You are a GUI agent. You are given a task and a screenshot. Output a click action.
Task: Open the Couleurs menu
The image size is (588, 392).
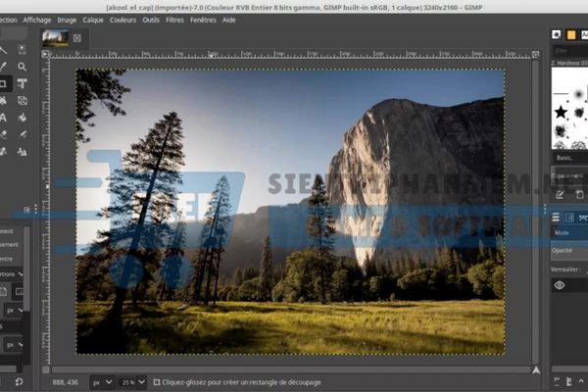pos(123,19)
